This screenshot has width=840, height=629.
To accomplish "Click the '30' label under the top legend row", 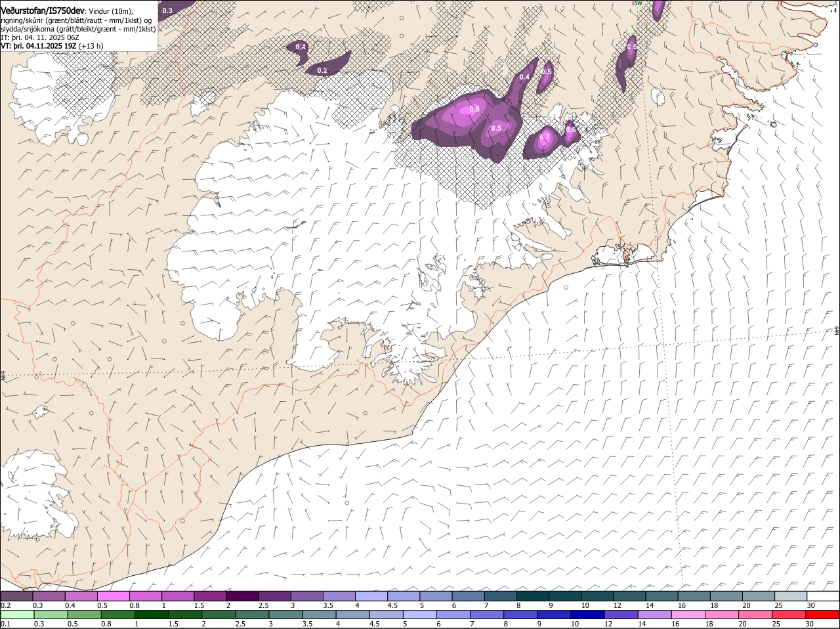I will coord(810,605).
